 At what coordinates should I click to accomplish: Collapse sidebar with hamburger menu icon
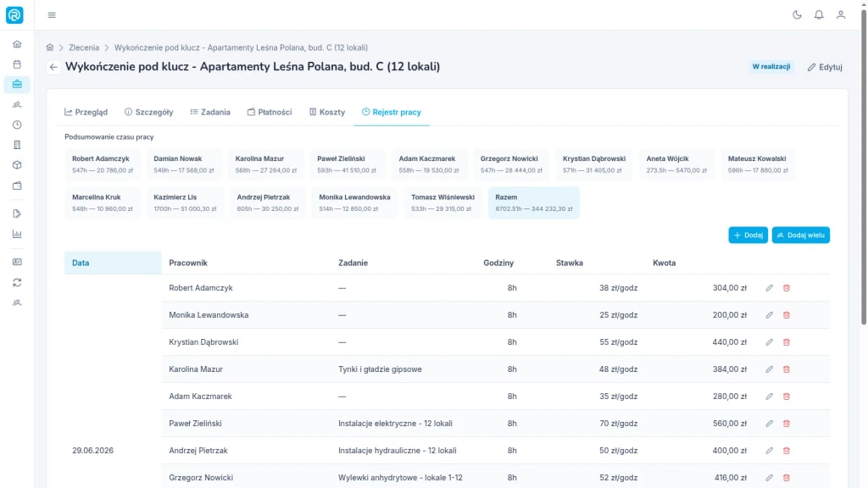(52, 15)
